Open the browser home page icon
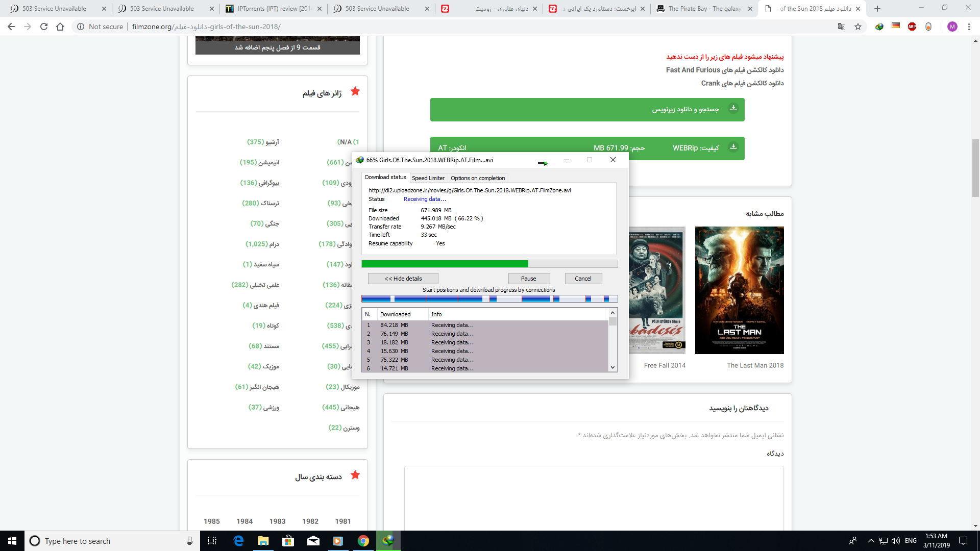 click(x=60, y=27)
